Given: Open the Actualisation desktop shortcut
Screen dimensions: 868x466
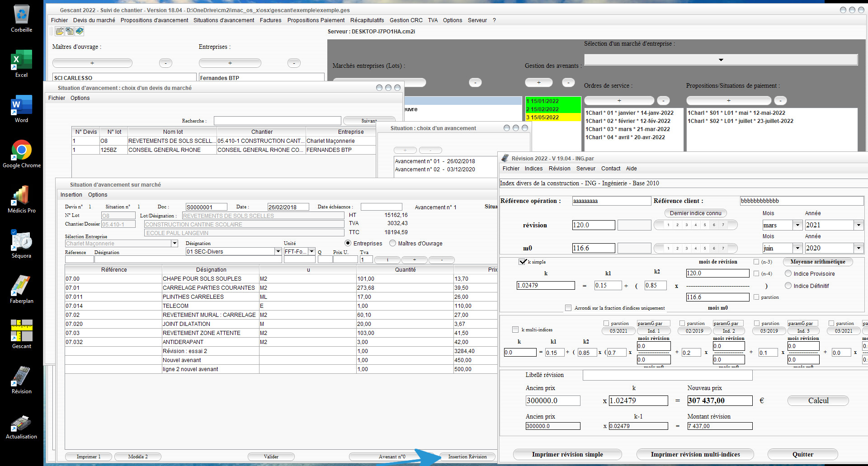Looking at the screenshot, I should pos(22,428).
